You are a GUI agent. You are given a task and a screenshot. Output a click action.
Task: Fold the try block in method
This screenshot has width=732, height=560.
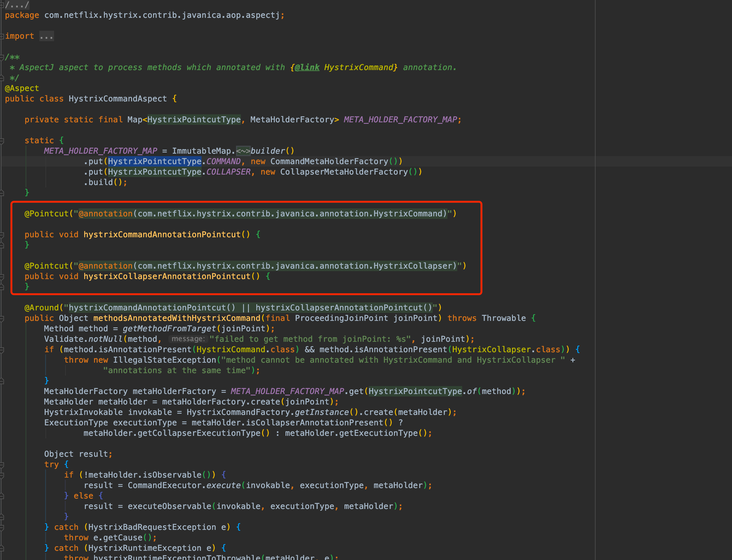click(2, 465)
